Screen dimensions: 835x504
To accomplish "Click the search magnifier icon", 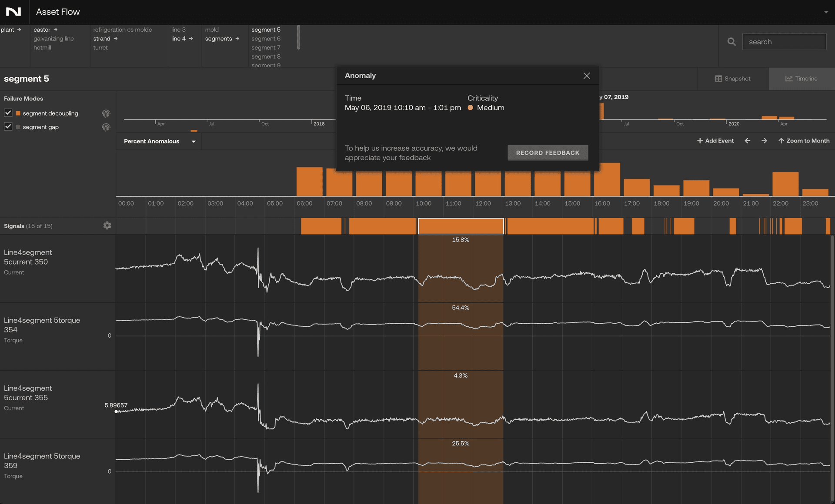I will [x=731, y=42].
